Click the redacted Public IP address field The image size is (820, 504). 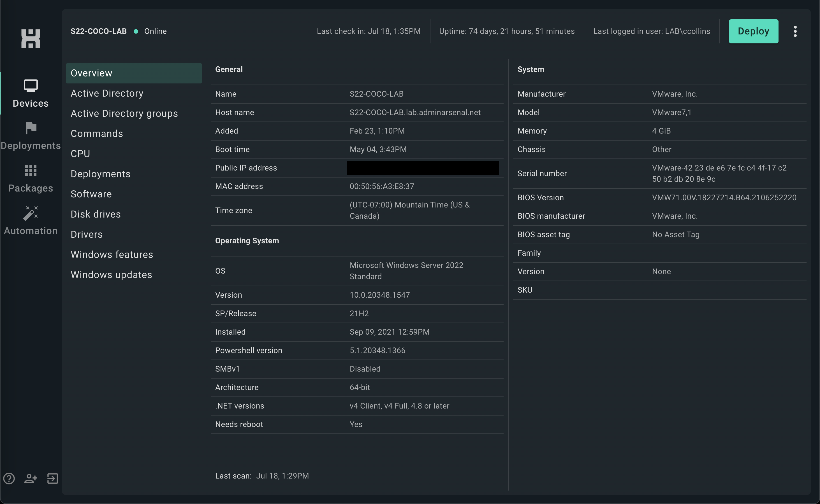(x=422, y=168)
